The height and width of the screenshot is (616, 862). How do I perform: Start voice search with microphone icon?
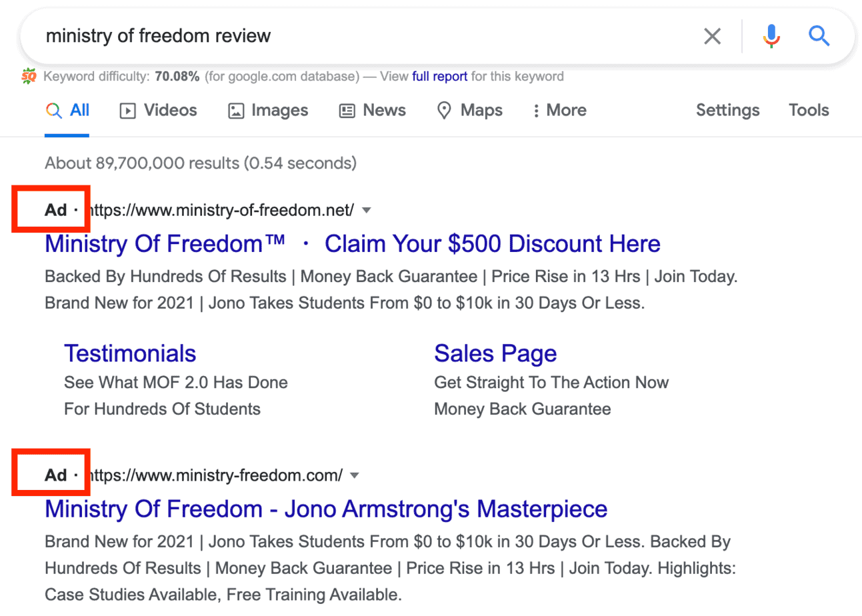pyautogui.click(x=771, y=36)
